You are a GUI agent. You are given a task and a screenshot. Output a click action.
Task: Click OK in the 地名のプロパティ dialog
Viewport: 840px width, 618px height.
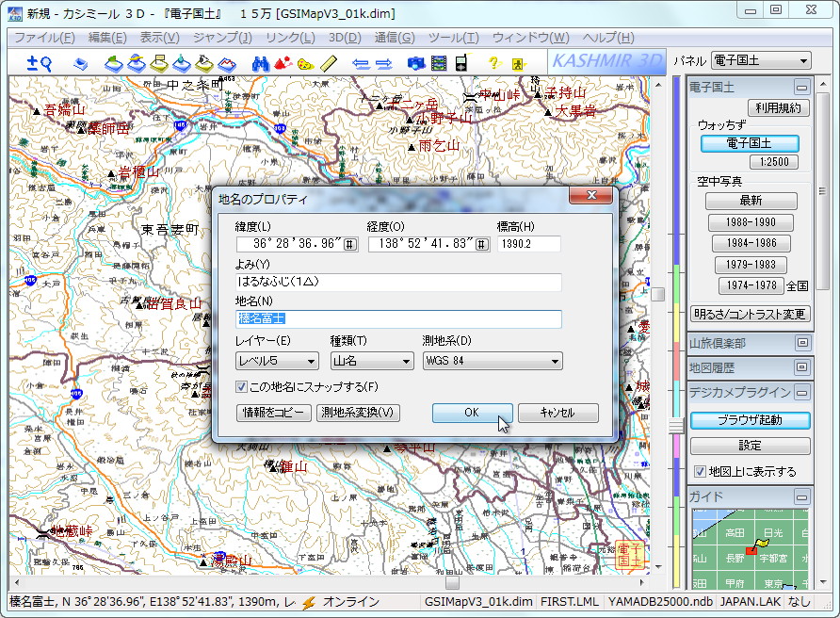(472, 413)
